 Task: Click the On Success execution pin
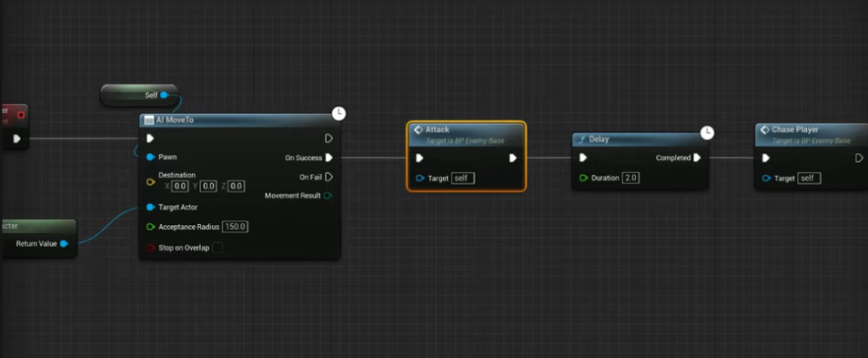click(x=328, y=158)
